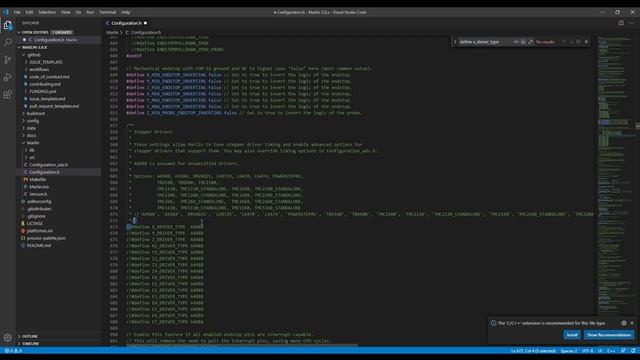Toggle Find in Selection
The height and width of the screenshot is (360, 640).
pyautogui.click(x=578, y=42)
